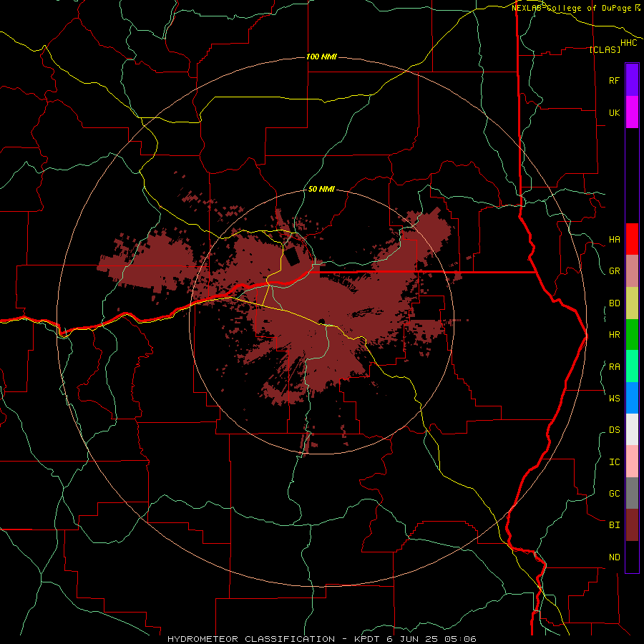The height and width of the screenshot is (644, 644).
Task: Click the HR green legend swatch
Action: coord(632,335)
